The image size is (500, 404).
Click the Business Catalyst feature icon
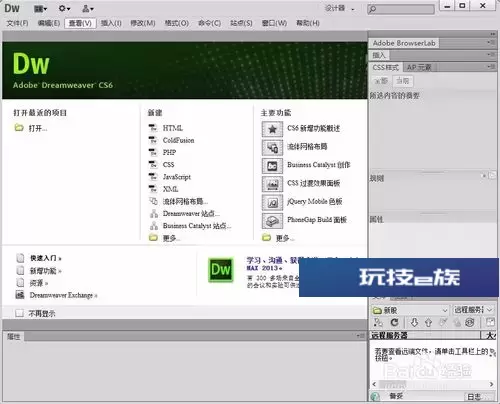272,166
